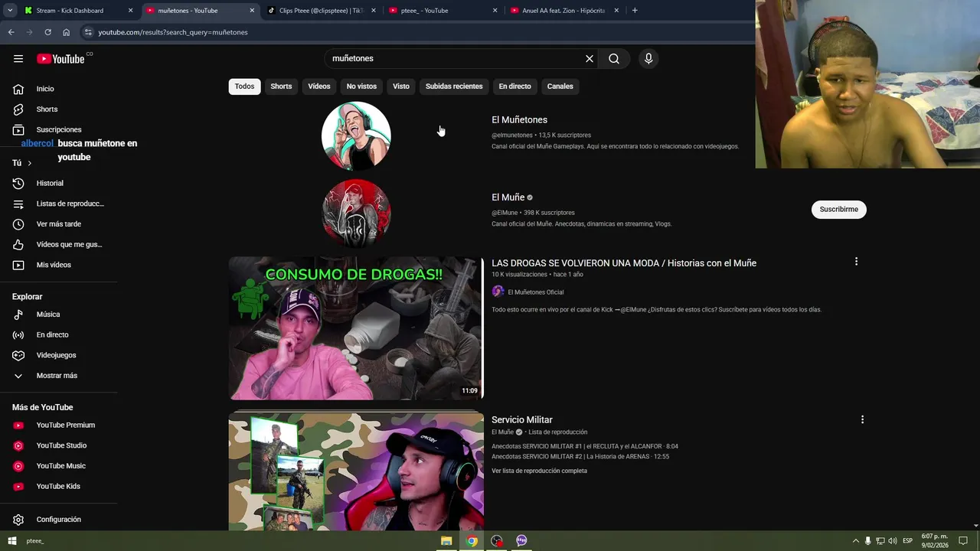The height and width of the screenshot is (551, 980).
Task: Open Ver más tarde in sidebar
Action: click(x=59, y=224)
